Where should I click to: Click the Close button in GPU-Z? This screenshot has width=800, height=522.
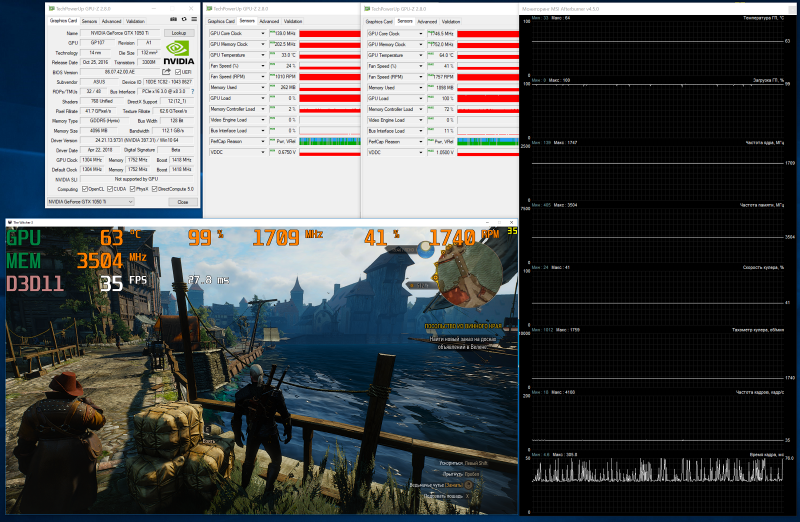(x=182, y=201)
